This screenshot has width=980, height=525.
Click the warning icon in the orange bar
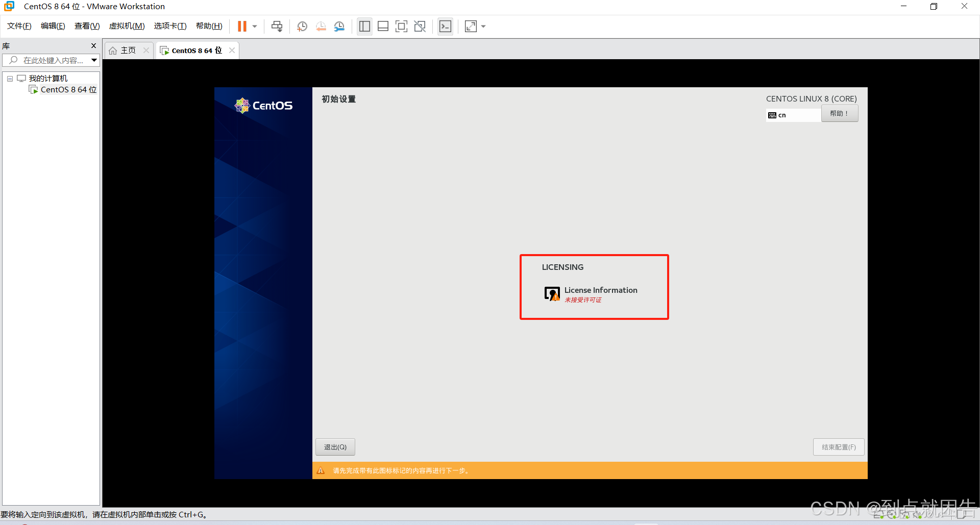(321, 470)
